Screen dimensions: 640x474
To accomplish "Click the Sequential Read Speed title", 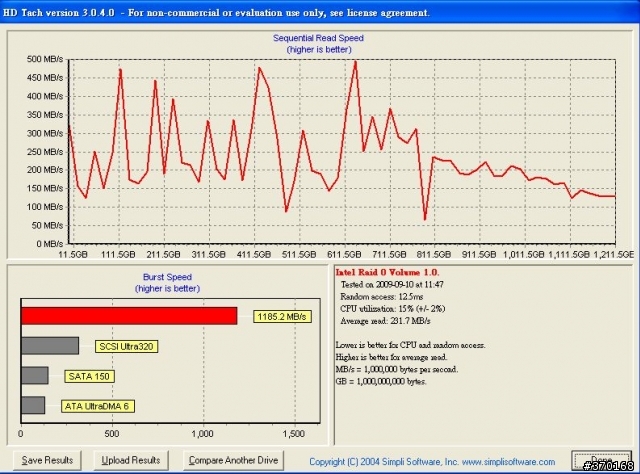I will (318, 38).
